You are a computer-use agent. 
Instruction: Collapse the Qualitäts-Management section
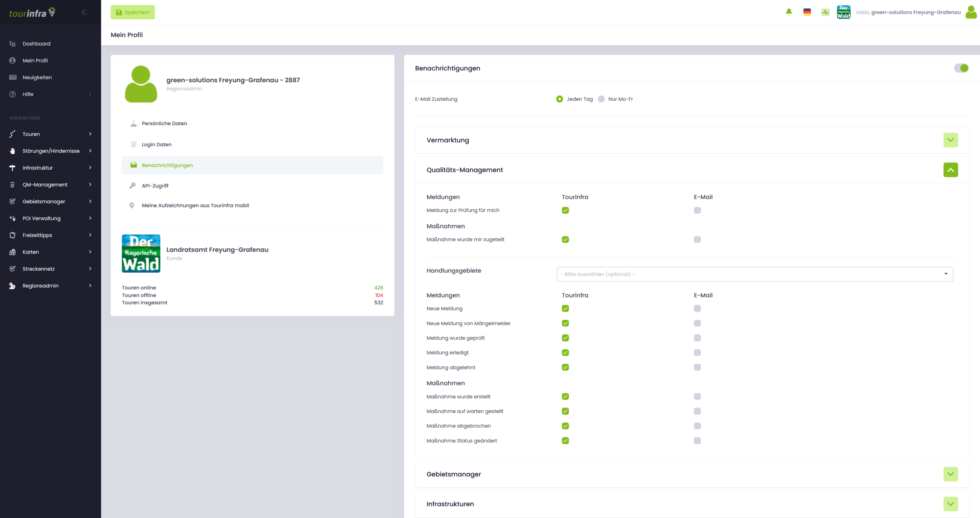[x=951, y=170]
